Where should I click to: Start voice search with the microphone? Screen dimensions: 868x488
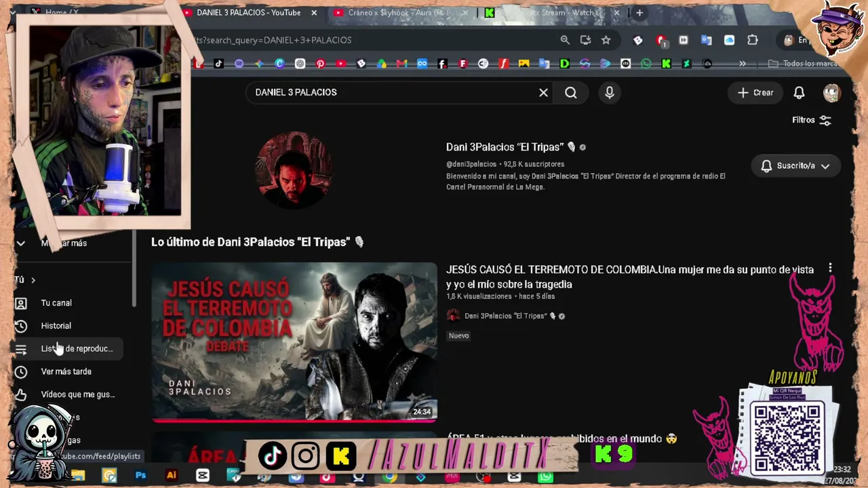[x=610, y=92]
